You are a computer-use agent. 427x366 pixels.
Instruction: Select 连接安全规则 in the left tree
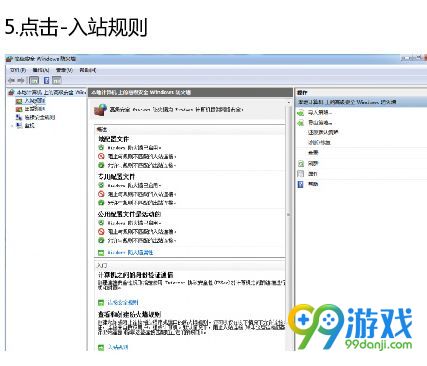[40, 117]
